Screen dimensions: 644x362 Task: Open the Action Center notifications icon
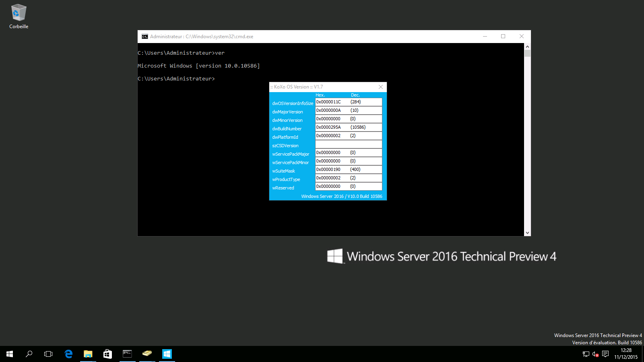click(605, 354)
